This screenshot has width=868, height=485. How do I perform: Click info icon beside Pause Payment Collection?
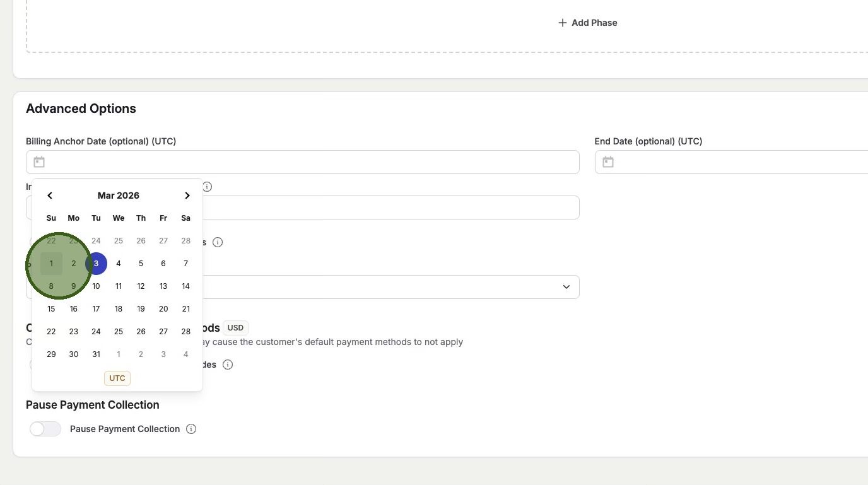(x=191, y=429)
